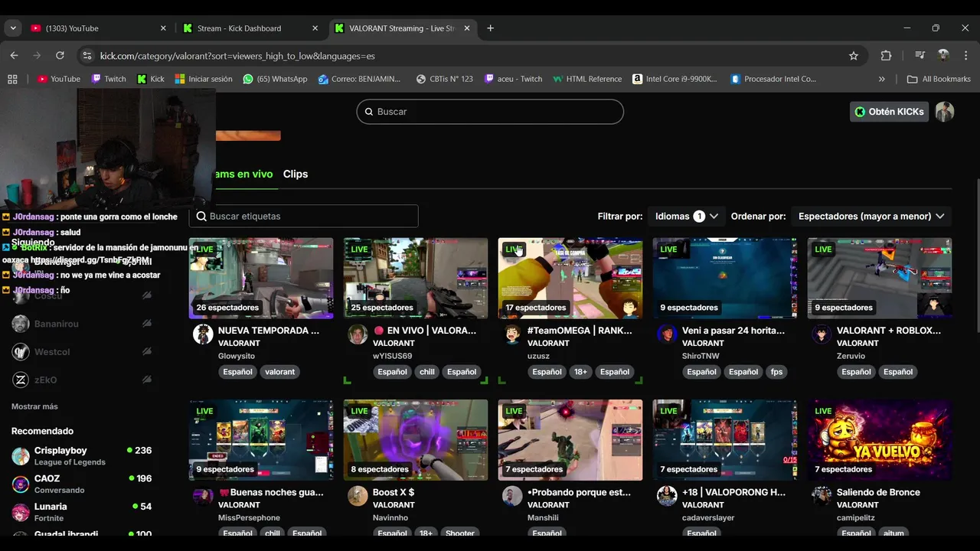Close the Stream - Kick Dashboard tab
Viewport: 980px width, 551px height.
315,28
